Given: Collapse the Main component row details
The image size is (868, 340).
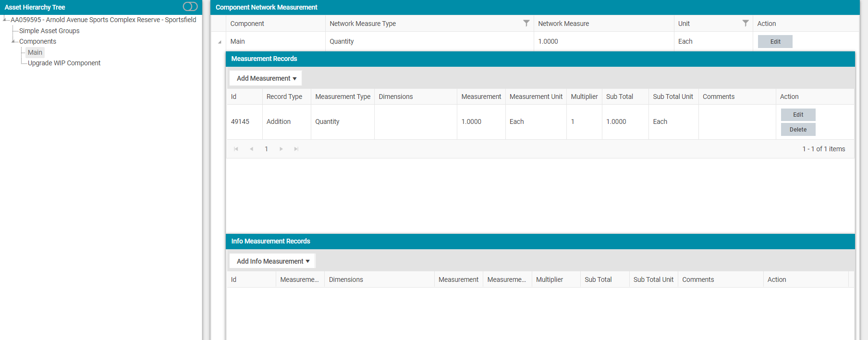Looking at the screenshot, I should [220, 42].
